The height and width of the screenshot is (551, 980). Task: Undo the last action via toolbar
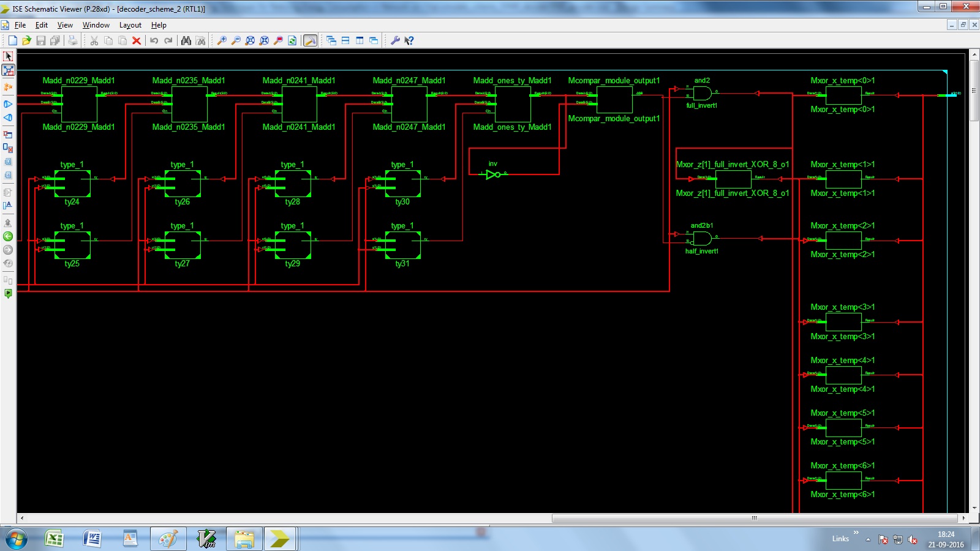coord(154,40)
